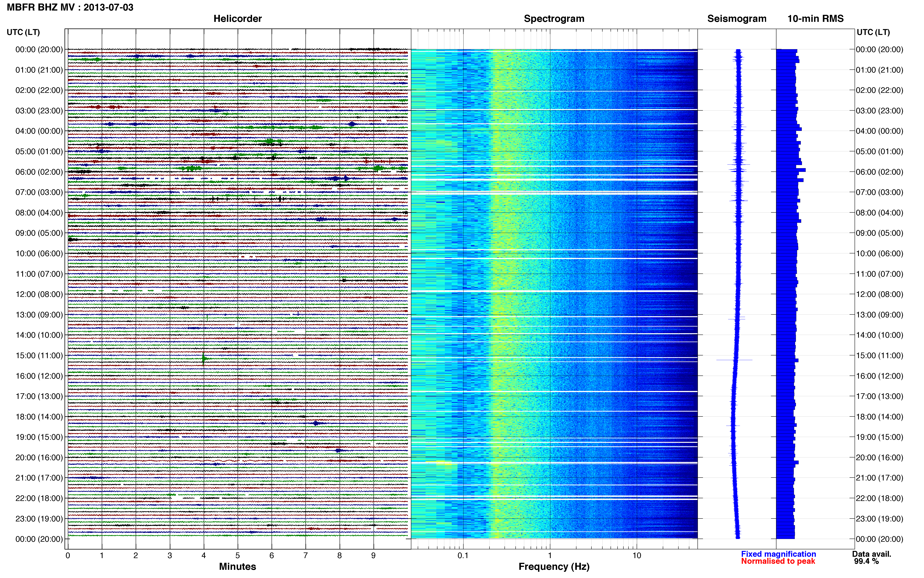The width and height of the screenshot is (924, 578).
Task: Click 02:00 (22:00) on the left time axis
Action: click(x=39, y=90)
